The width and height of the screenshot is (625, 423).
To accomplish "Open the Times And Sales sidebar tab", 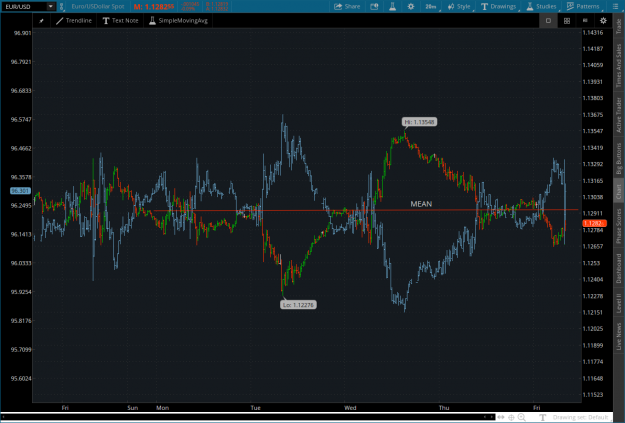I will pos(619,65).
